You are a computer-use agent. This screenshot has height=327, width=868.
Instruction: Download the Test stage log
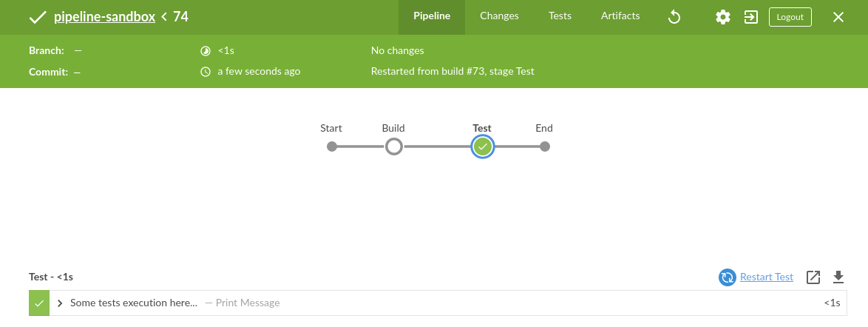[x=838, y=277]
